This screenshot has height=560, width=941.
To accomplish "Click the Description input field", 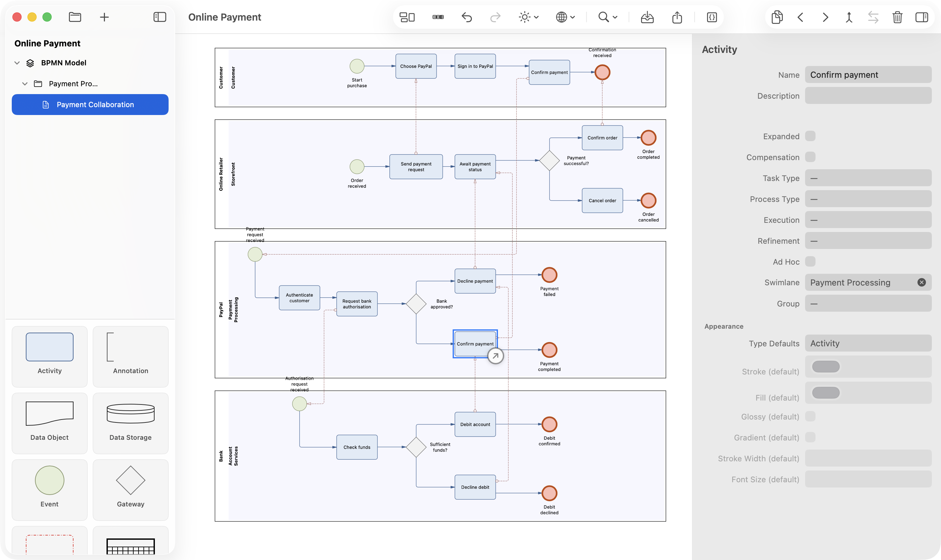I will (868, 96).
